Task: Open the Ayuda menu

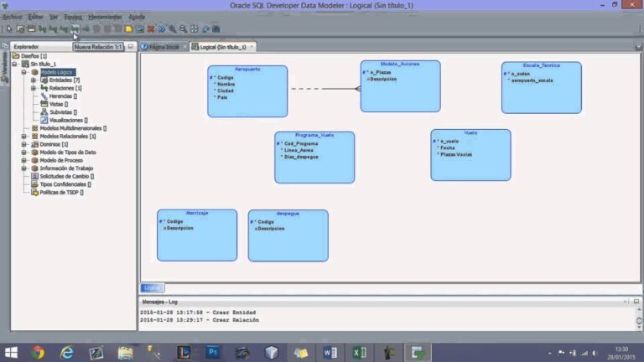Action: point(137,17)
